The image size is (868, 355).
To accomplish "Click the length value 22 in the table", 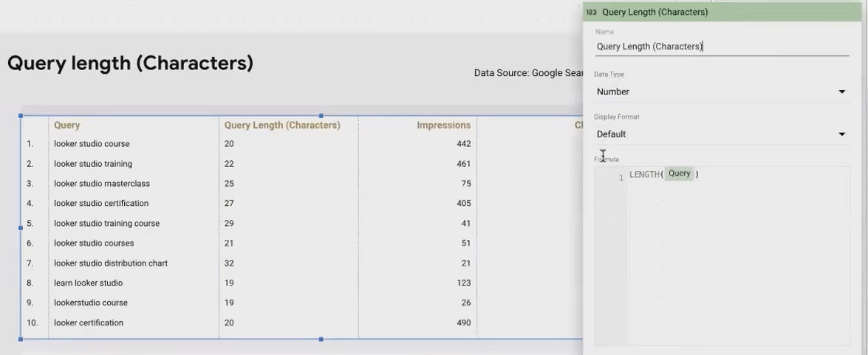I will [x=229, y=164].
